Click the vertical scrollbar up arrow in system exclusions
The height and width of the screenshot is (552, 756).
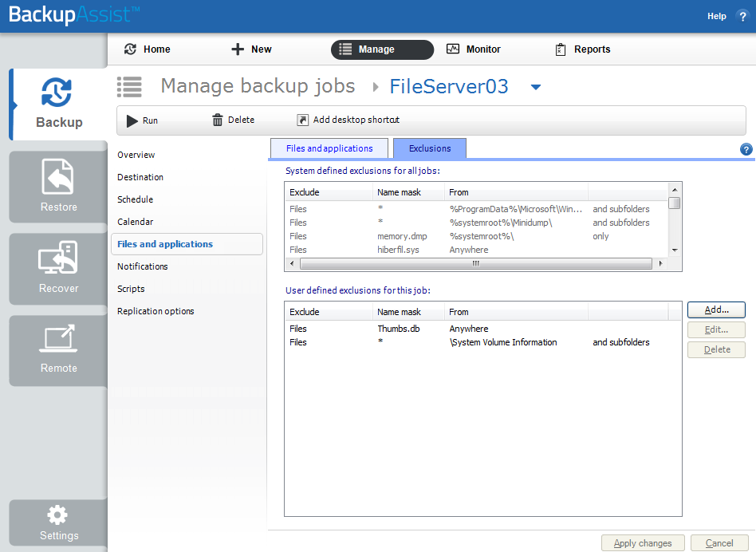coord(675,190)
